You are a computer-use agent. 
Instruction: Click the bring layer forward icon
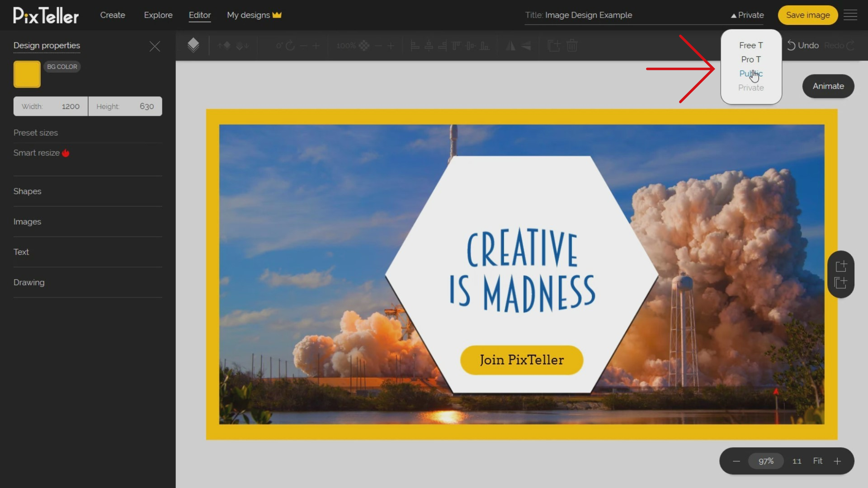click(x=224, y=46)
